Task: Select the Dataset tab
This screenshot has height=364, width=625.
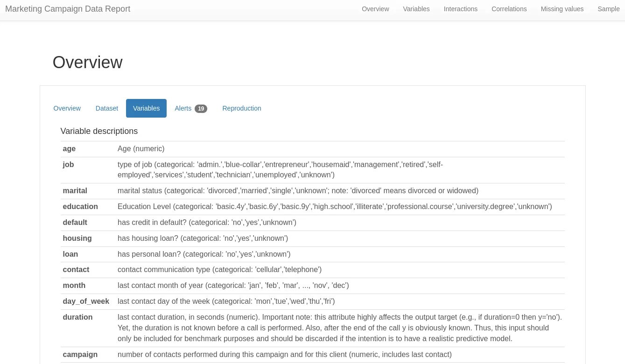Action: tap(107, 108)
